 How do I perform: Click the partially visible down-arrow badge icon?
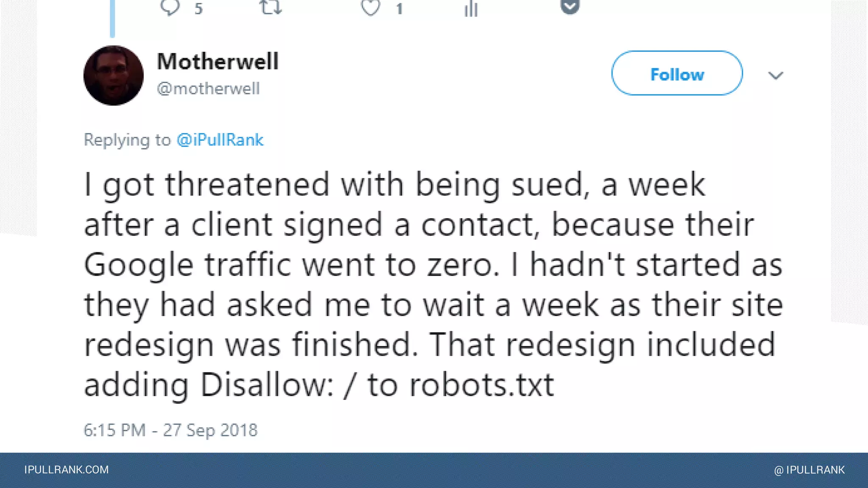[x=570, y=6]
